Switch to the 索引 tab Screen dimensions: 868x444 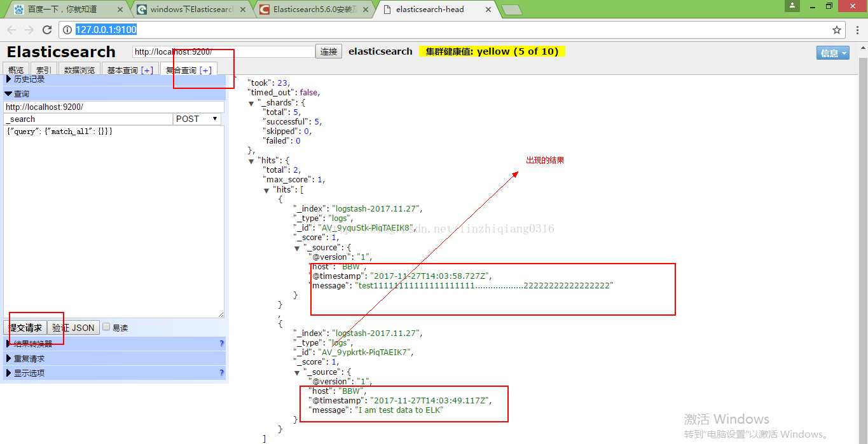point(44,70)
